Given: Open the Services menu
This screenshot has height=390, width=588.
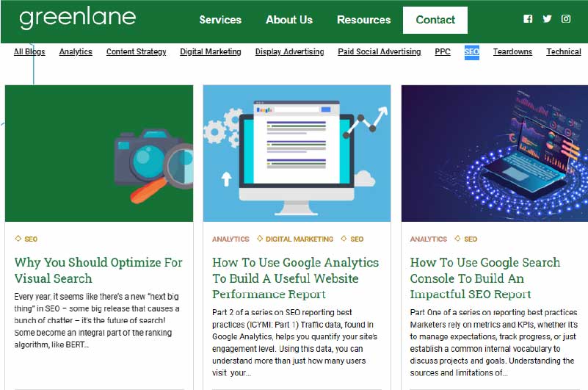Looking at the screenshot, I should tap(220, 20).
